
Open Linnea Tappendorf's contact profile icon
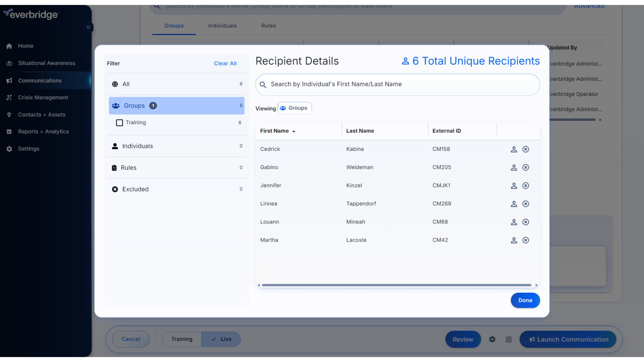[x=514, y=204]
